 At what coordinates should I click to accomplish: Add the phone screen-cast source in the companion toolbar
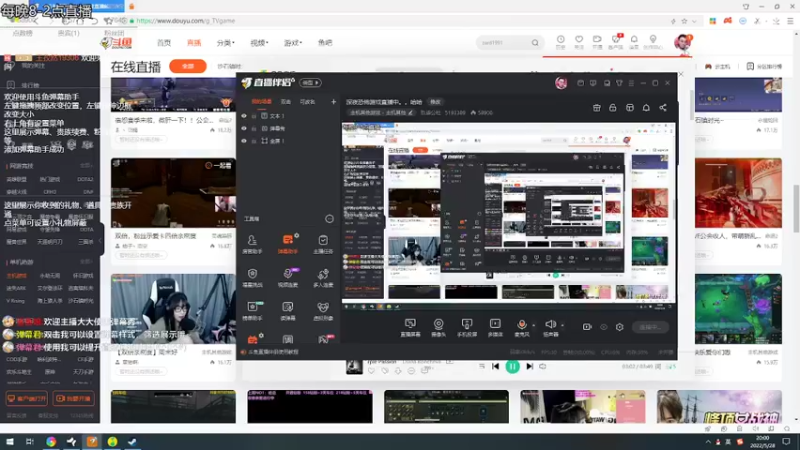tap(466, 327)
